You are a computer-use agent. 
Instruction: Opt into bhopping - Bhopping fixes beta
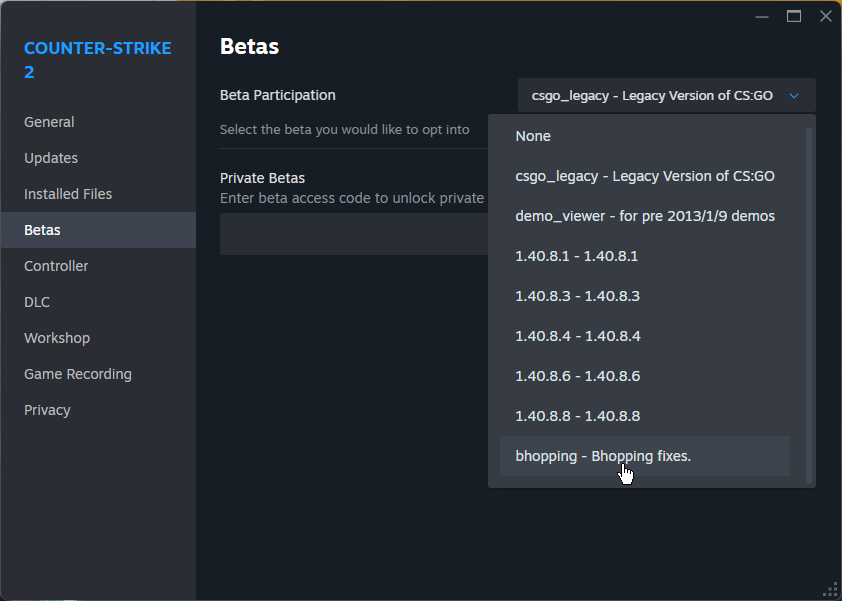[645, 456]
